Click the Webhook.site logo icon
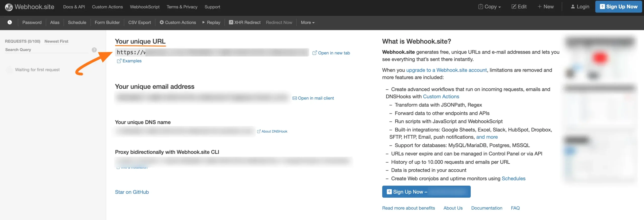The width and height of the screenshot is (644, 220). [x=9, y=7]
